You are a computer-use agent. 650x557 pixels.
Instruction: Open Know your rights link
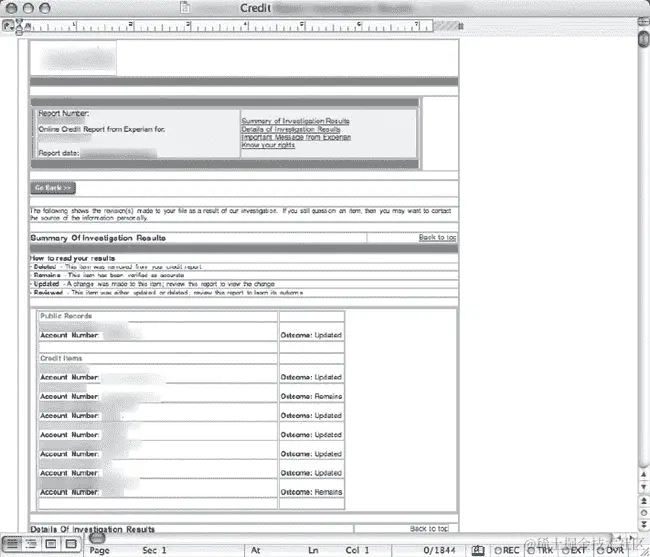coord(268,145)
